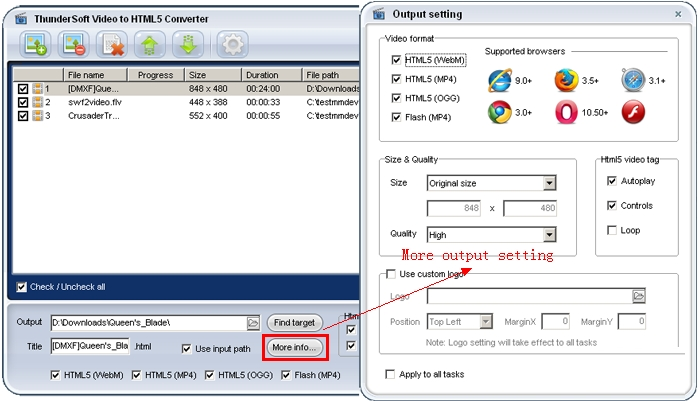Click the film icon of row 1
Screen dimensions: 699x401
(37, 89)
